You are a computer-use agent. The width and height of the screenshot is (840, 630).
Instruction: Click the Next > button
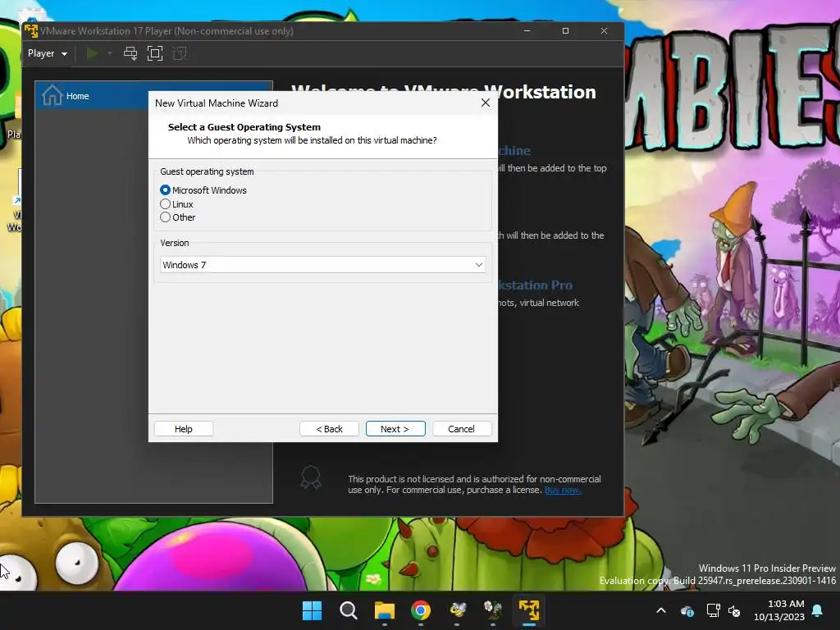pos(395,428)
